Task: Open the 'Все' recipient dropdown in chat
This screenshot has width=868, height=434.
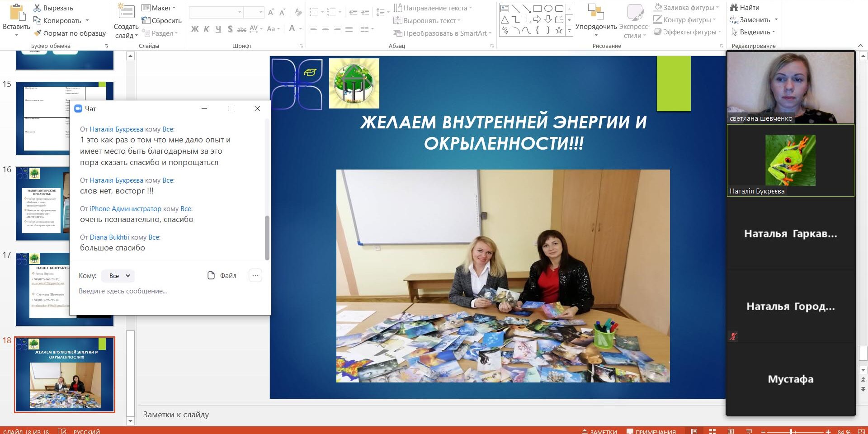Action: pyautogui.click(x=118, y=276)
